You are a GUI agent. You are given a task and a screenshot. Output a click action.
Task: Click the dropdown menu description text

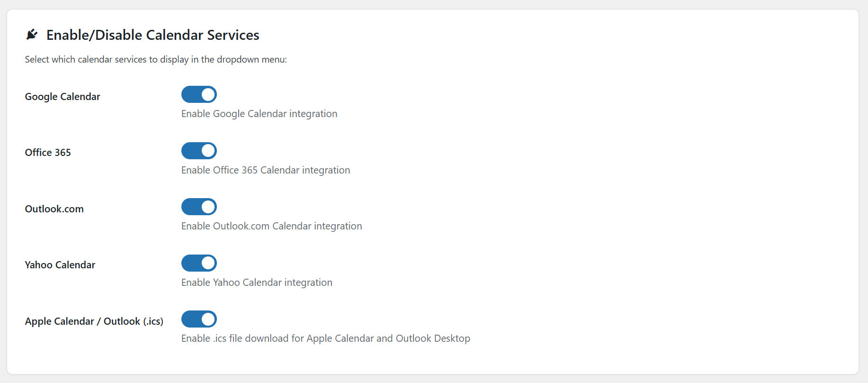155,59
